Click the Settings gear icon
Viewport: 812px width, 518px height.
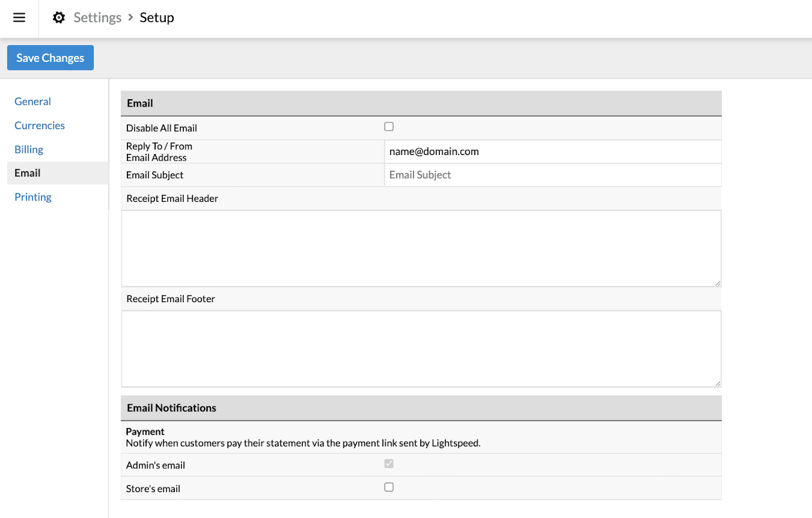pos(59,17)
